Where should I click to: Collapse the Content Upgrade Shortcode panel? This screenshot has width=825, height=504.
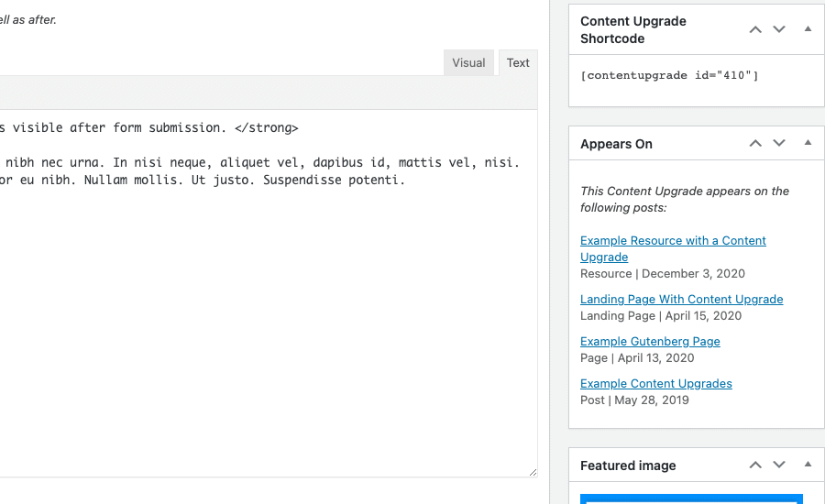click(x=808, y=29)
